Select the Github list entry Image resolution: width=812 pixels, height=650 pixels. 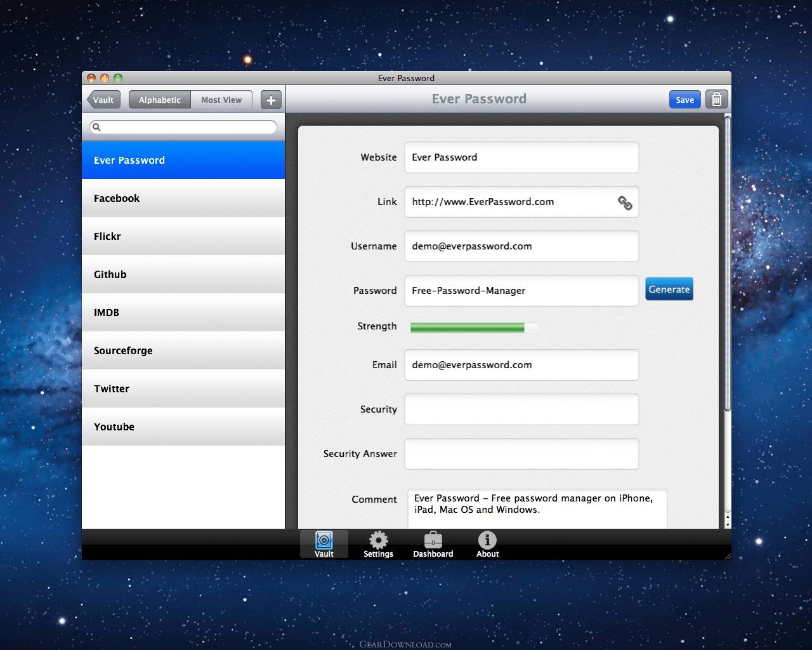point(183,274)
